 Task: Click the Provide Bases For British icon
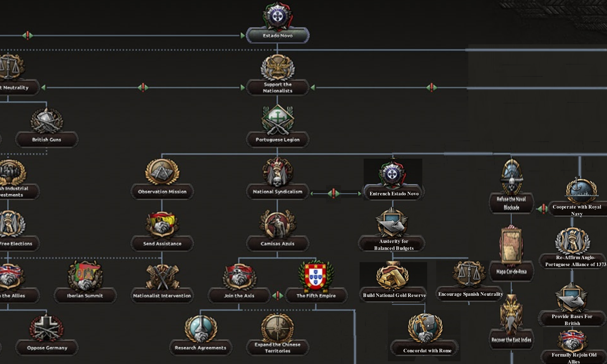(x=572, y=297)
